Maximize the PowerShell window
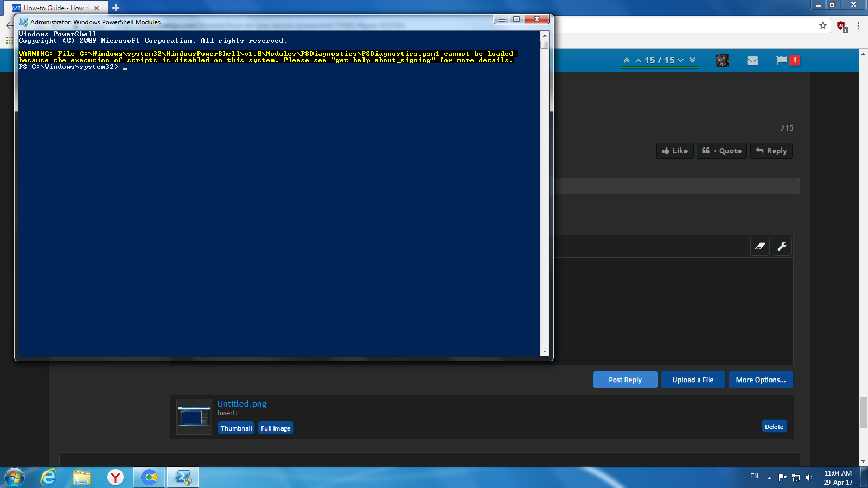Image resolution: width=868 pixels, height=488 pixels. (516, 20)
